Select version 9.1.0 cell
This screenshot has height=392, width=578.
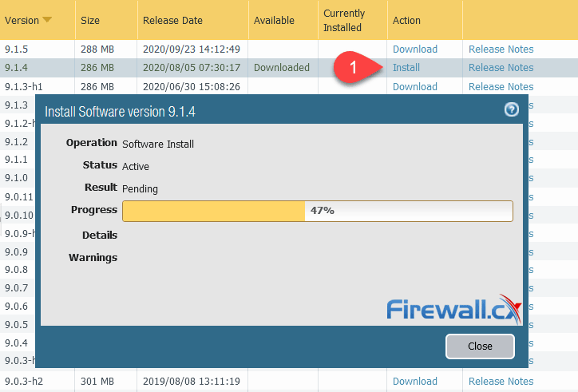16,178
